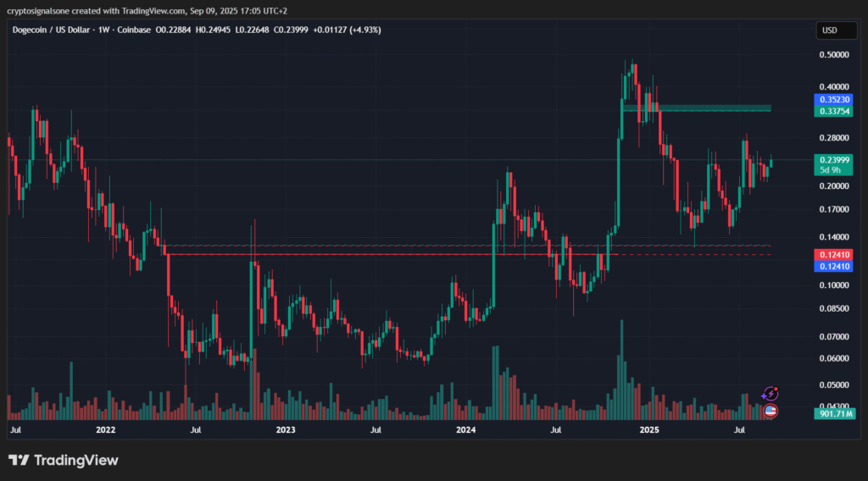Click the 5d 9h bar countdown label
Screen dimensions: 868x481
pos(830,170)
